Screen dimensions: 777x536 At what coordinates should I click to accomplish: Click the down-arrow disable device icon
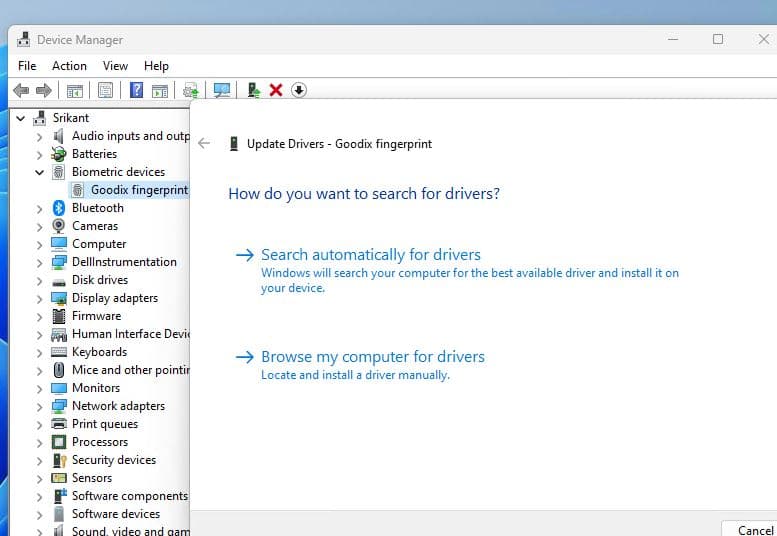[298, 90]
